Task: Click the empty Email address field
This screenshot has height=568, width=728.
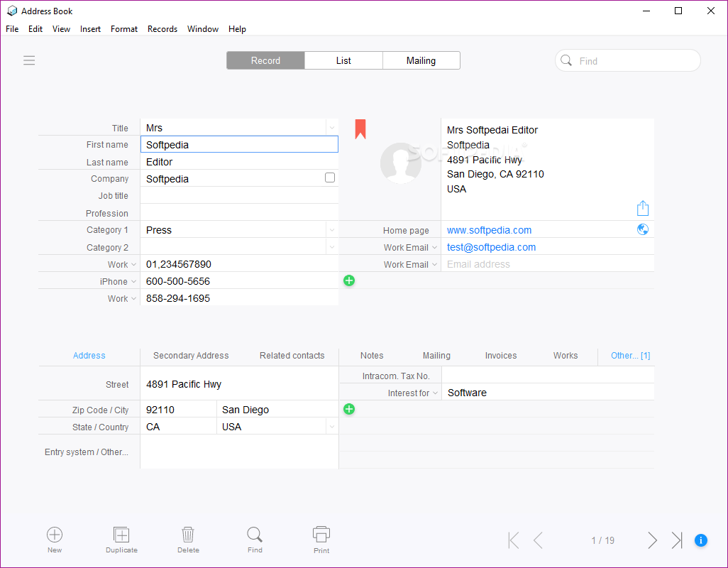Action: click(x=547, y=264)
